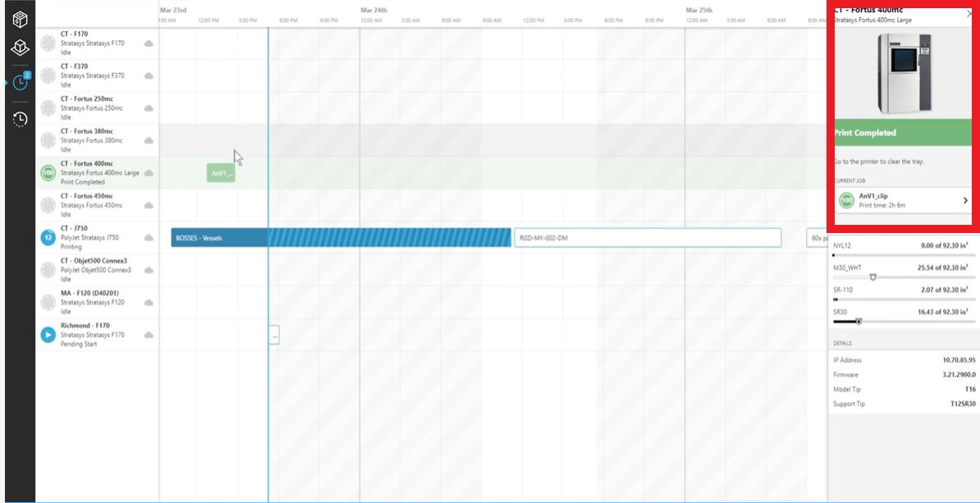Click the Mar 24th date header
This screenshot has width=980, height=503.
point(373,10)
